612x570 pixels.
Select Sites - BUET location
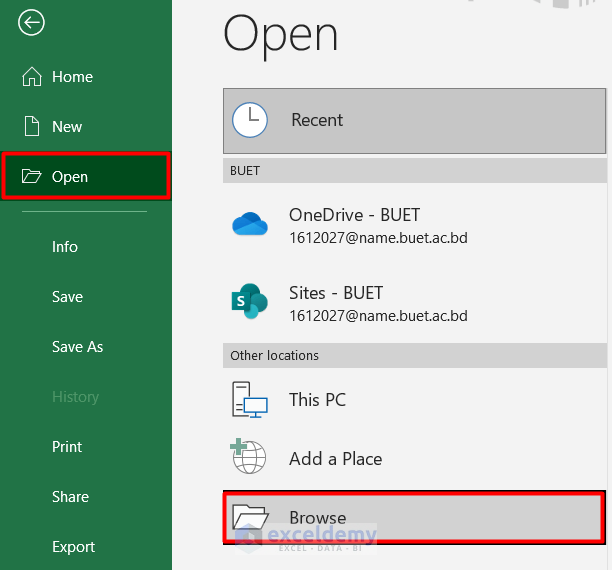415,304
